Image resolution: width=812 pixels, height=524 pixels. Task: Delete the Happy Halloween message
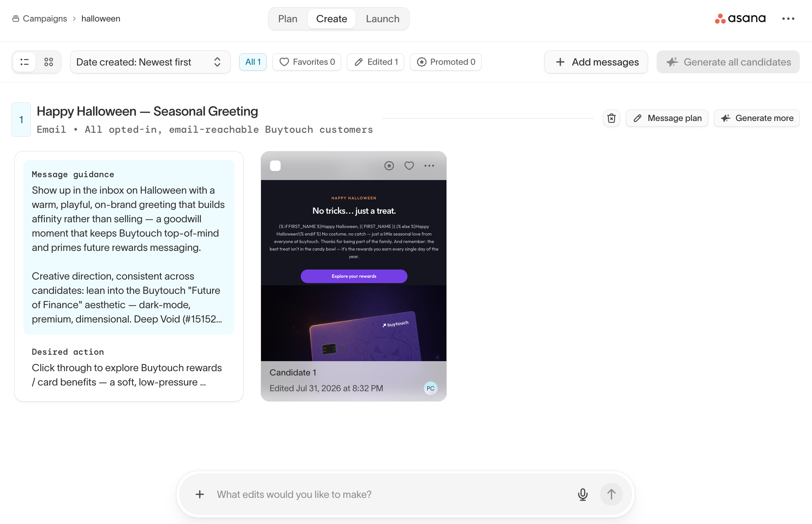[612, 118]
